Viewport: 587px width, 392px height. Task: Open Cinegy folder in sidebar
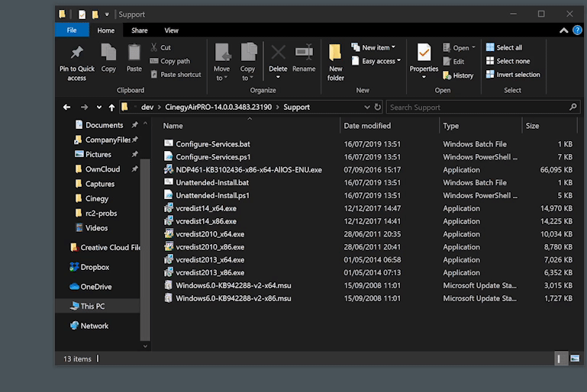[x=97, y=198]
